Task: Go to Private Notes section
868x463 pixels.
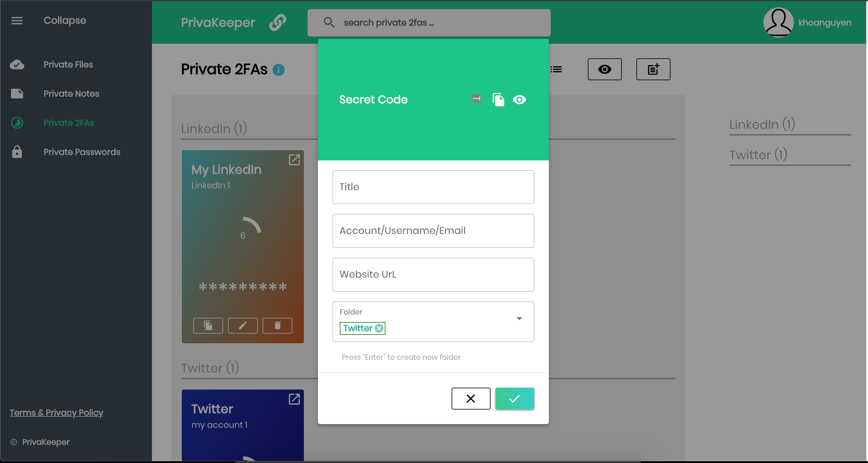Action: pos(71,94)
